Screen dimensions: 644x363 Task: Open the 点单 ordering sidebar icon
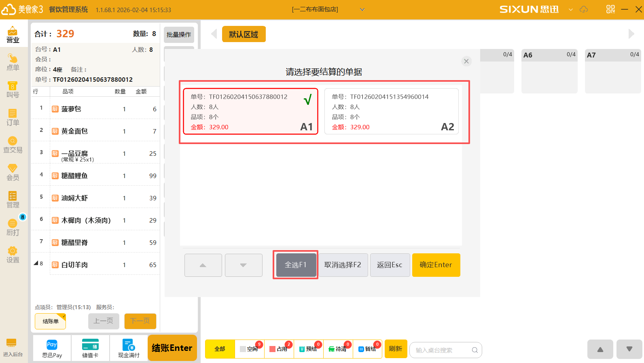(x=13, y=62)
